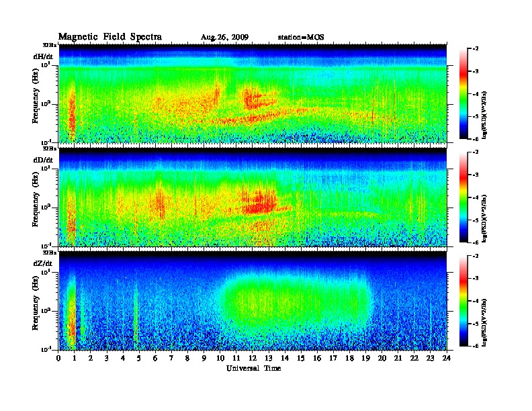532x411 pixels.
Task: Click the PSD units label beside dZ/dt color bar
Action: click(484, 322)
